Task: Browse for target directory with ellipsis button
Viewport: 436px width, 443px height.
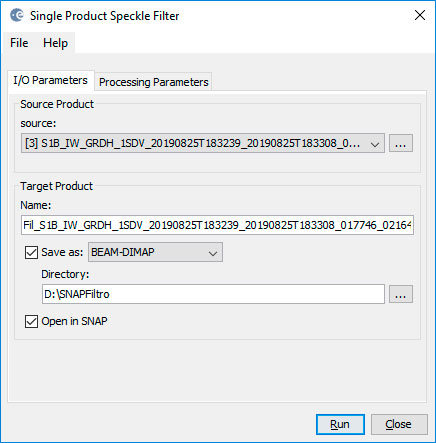Action: [401, 294]
